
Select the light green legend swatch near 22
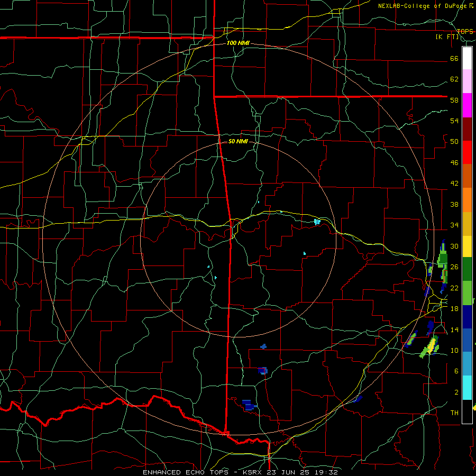tap(467, 293)
